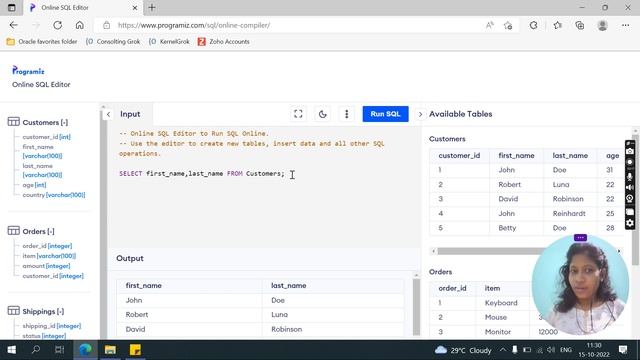This screenshot has width=640, height=360.
Task: Click the Run SQL button
Action: click(x=385, y=114)
